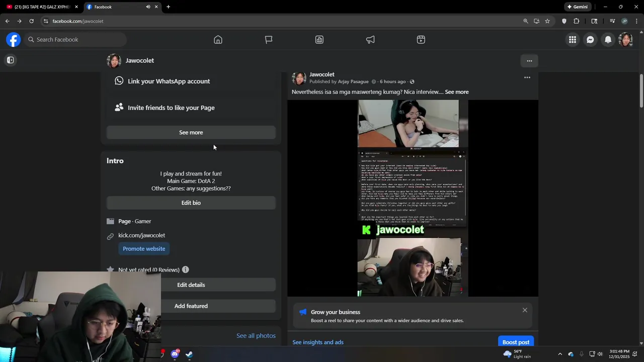Image resolution: width=644 pixels, height=362 pixels.
Task: Mute the Facebook tab audio icon
Action: [148, 7]
